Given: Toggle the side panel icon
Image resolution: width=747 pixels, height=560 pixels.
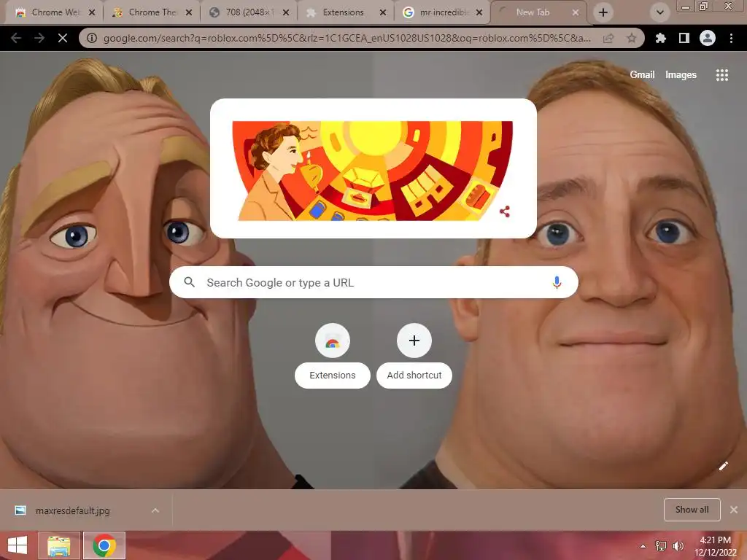Looking at the screenshot, I should pyautogui.click(x=684, y=38).
